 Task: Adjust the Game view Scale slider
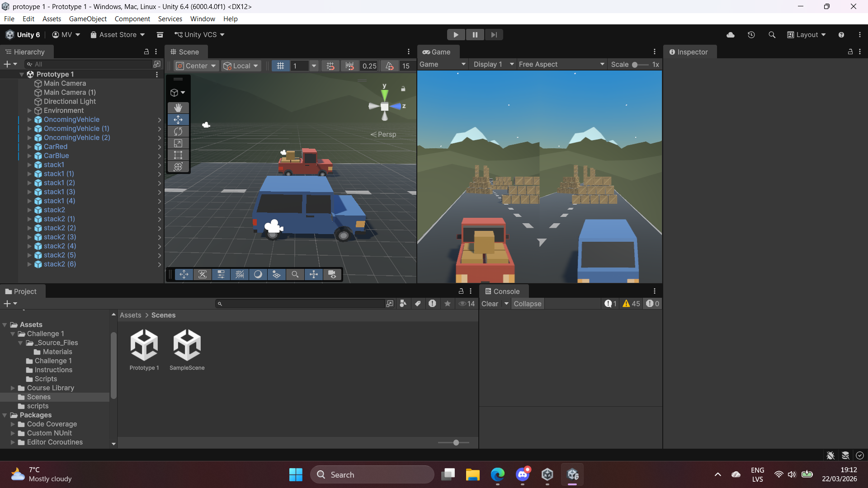tap(635, 65)
